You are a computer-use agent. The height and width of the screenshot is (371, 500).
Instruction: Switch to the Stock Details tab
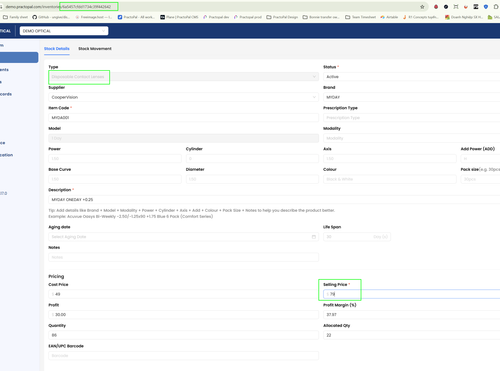point(57,49)
